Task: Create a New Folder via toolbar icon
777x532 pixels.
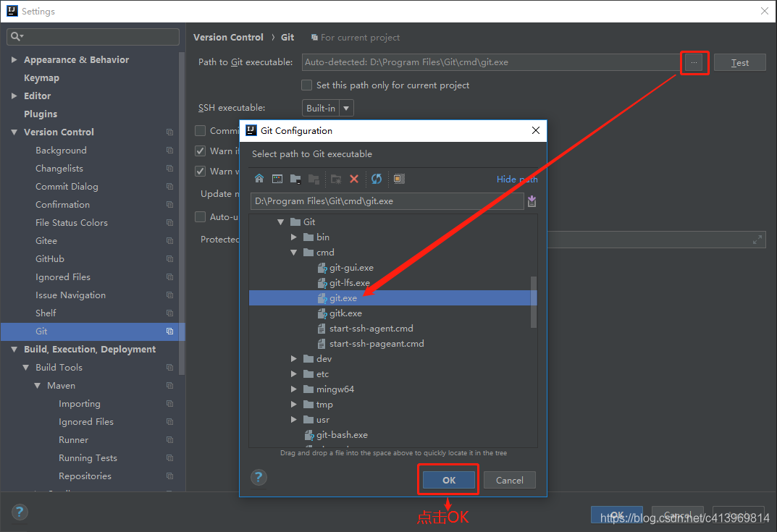Action: [336, 179]
